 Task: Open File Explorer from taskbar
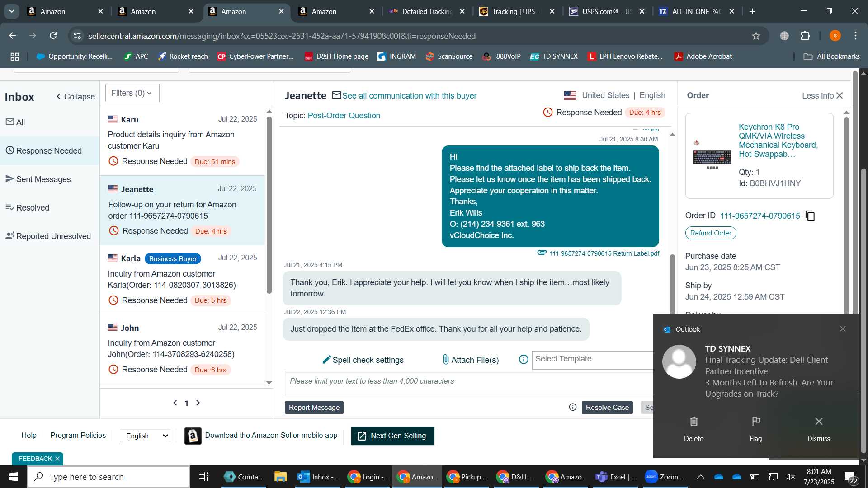click(280, 477)
